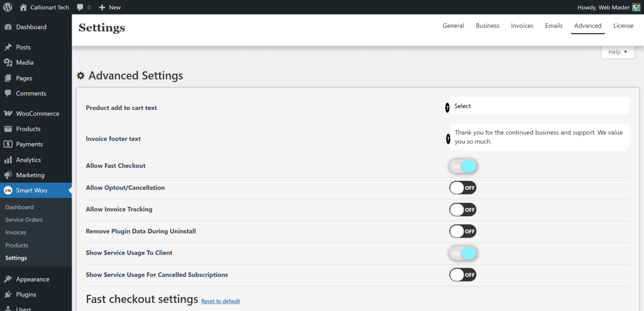The height and width of the screenshot is (311, 644).
Task: Enable Allow Optout/Cancellation switch
Action: (x=463, y=188)
